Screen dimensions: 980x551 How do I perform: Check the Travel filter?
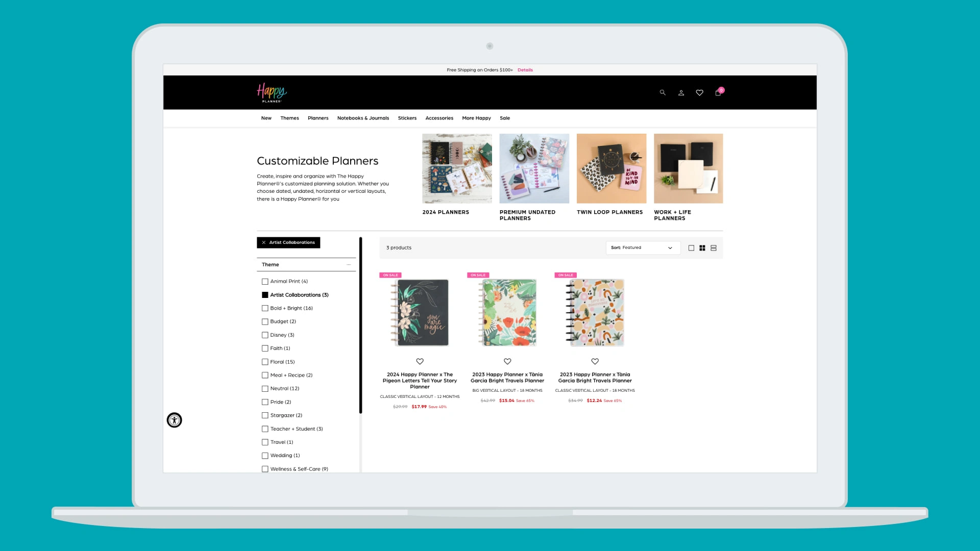click(x=265, y=442)
